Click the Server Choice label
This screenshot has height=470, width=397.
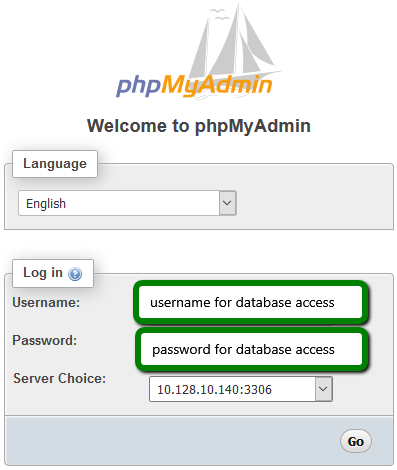59,379
